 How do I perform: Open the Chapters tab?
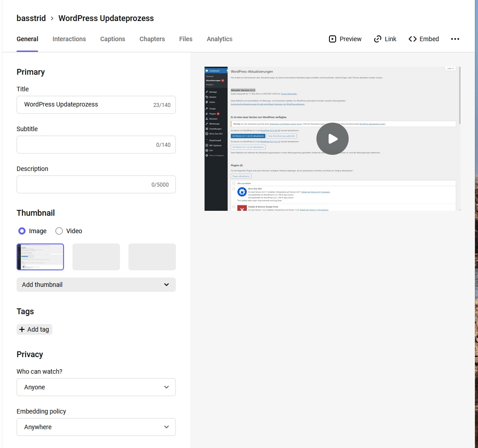tap(152, 39)
